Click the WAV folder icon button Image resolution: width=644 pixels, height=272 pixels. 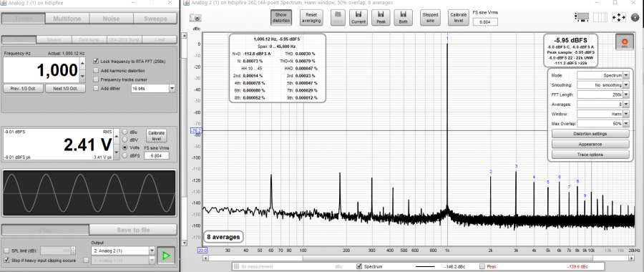[x=338, y=18]
